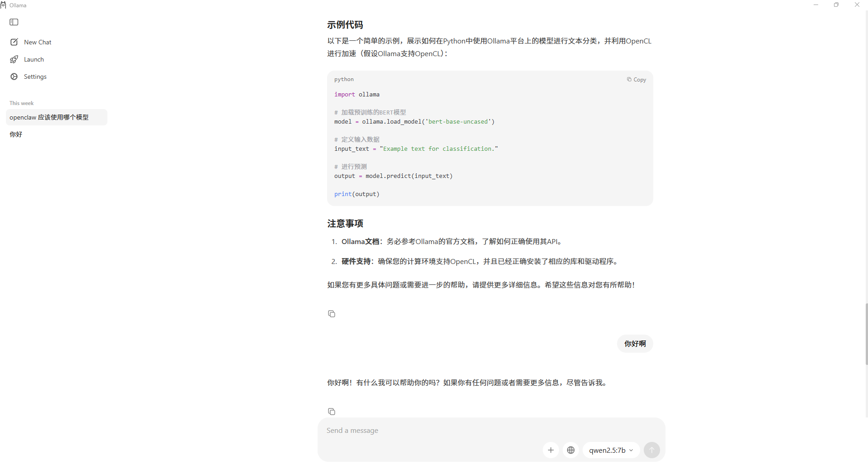Image resolution: width=868 pixels, height=465 pixels.
Task: Click the 'Ollama文档' list item
Action: tap(451, 241)
